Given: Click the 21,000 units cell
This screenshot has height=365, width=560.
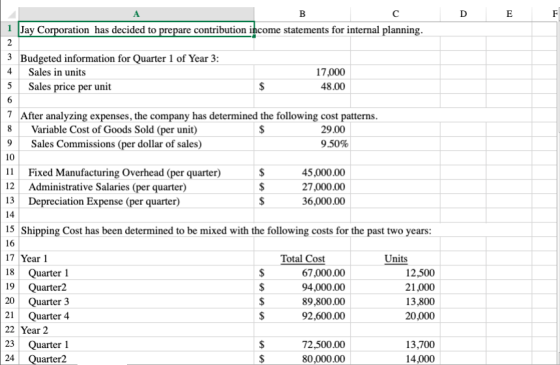Looking at the screenshot, I should tap(395, 287).
